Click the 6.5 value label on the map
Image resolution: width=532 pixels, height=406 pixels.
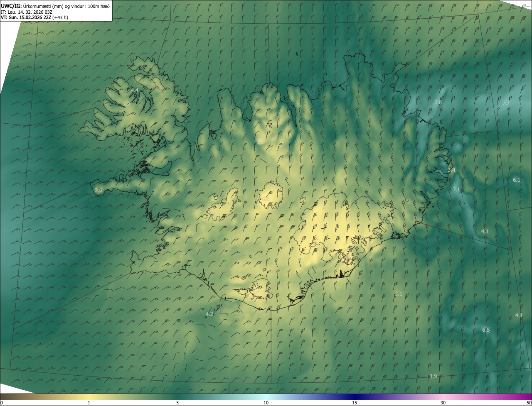point(486,330)
